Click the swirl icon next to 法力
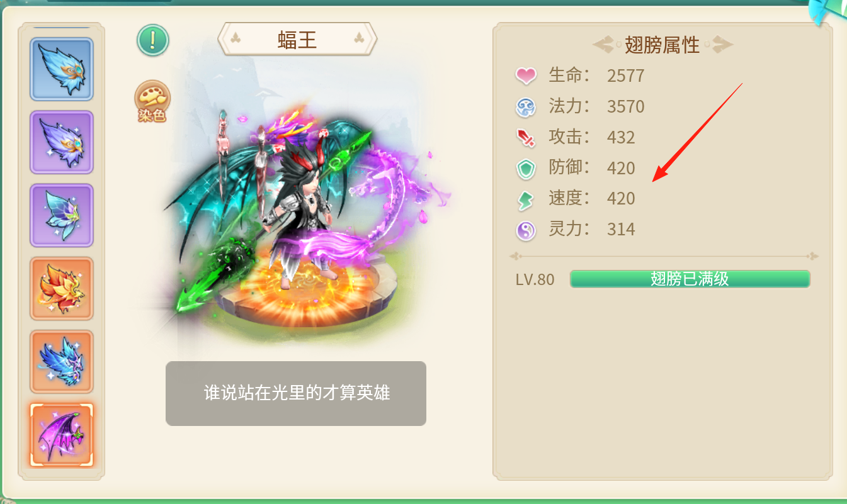Viewport: 847px width, 504px height. pyautogui.click(x=526, y=107)
